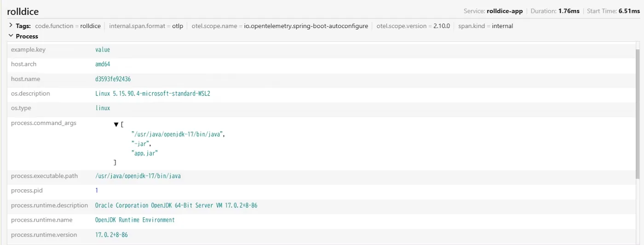Select the host.arch key
The image size is (644, 245).
(23, 64)
